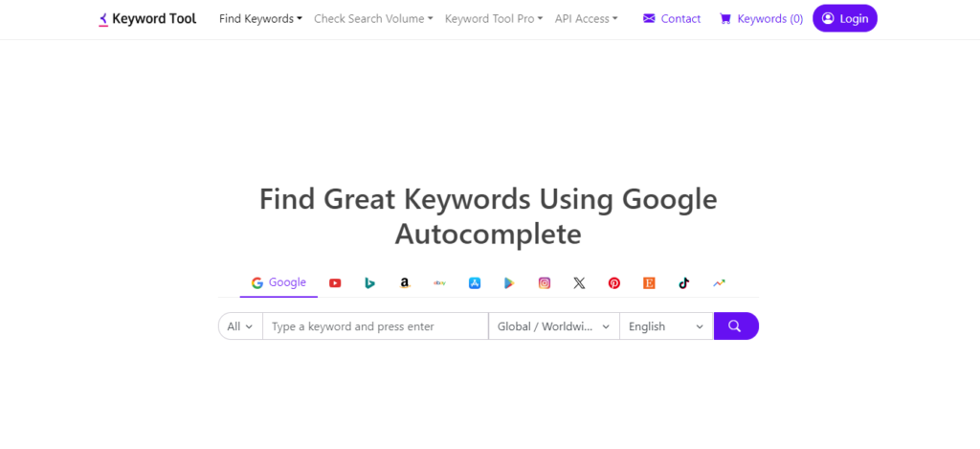Expand Keyword Tool Pro menu
The image size is (980, 449).
point(494,19)
